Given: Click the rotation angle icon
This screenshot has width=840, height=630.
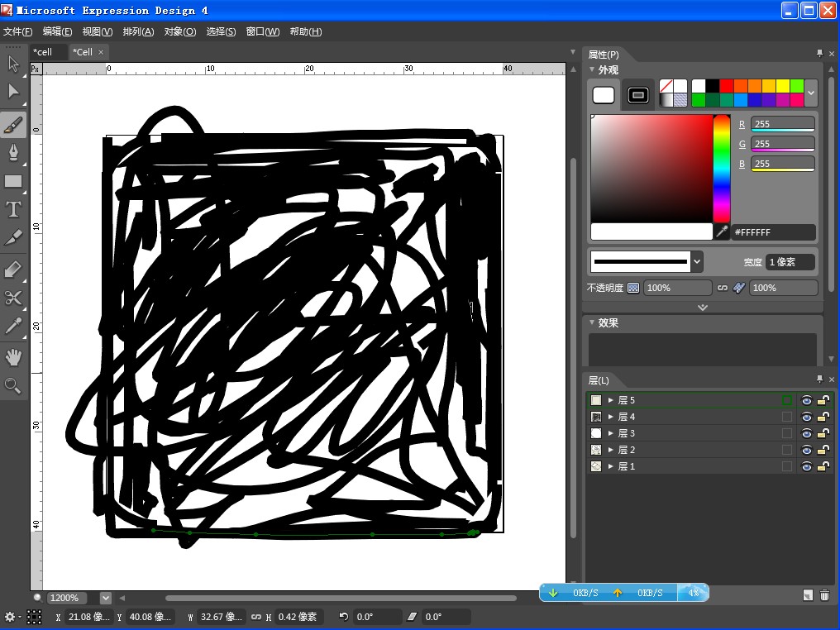Looking at the screenshot, I should [344, 617].
